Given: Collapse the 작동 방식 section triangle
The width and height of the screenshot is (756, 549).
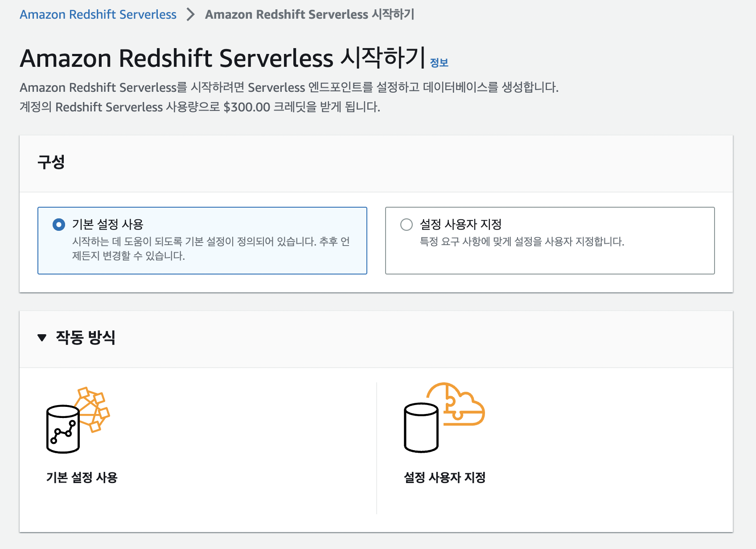Looking at the screenshot, I should pos(42,338).
